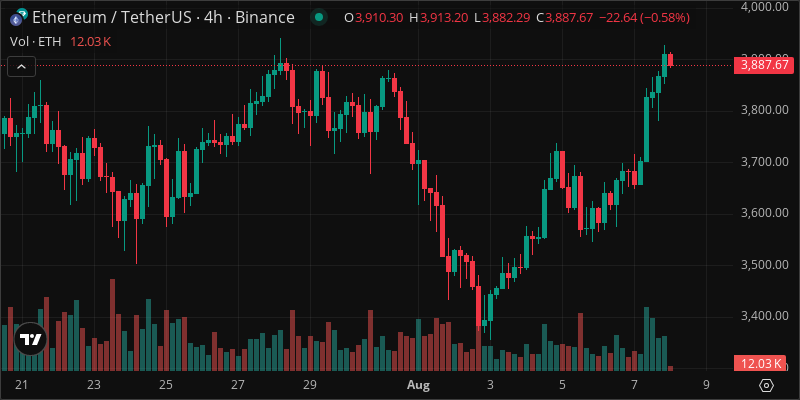Click the Vol · ETH indicator label
Image resolution: width=800 pixels, height=400 pixels.
[x=37, y=42]
